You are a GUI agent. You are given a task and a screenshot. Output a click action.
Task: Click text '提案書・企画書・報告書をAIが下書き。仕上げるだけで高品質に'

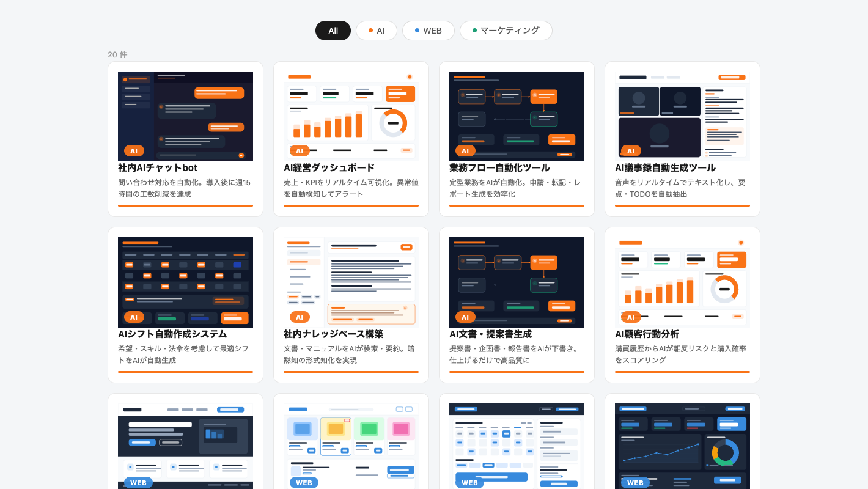click(515, 355)
